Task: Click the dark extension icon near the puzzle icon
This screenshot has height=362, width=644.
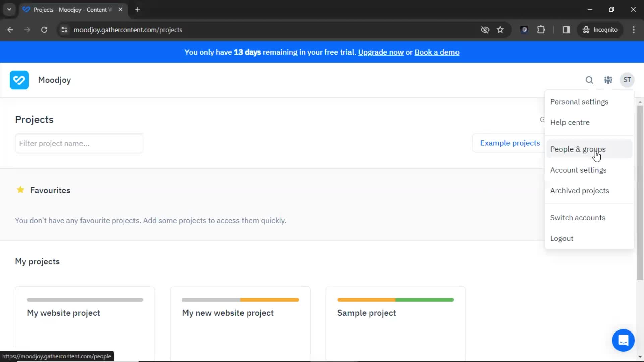Action: pyautogui.click(x=524, y=30)
